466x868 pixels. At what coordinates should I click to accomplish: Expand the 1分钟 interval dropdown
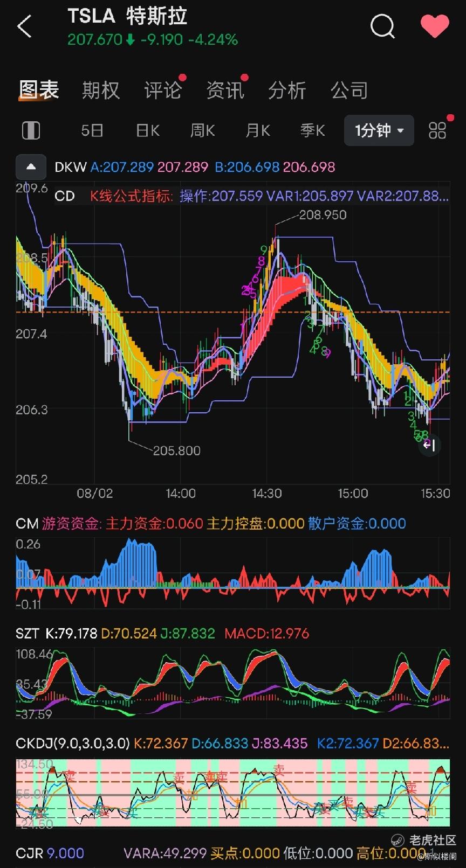point(379,130)
